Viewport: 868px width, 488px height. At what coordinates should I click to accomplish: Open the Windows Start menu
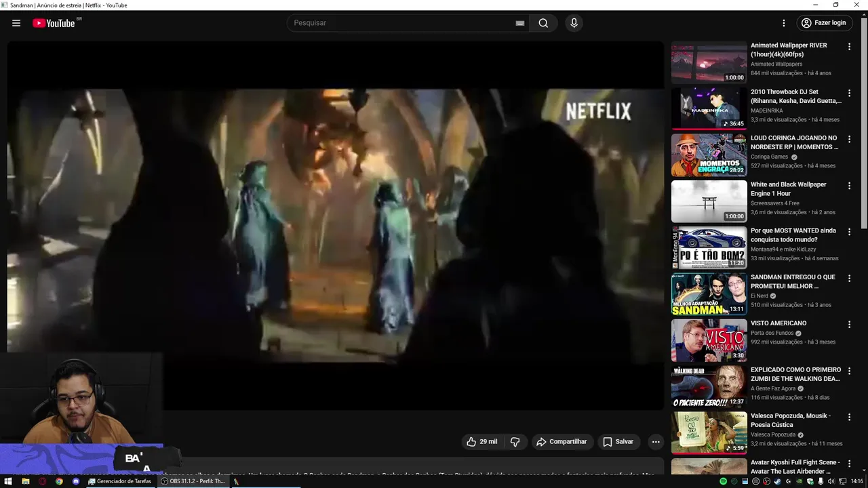click(9, 481)
